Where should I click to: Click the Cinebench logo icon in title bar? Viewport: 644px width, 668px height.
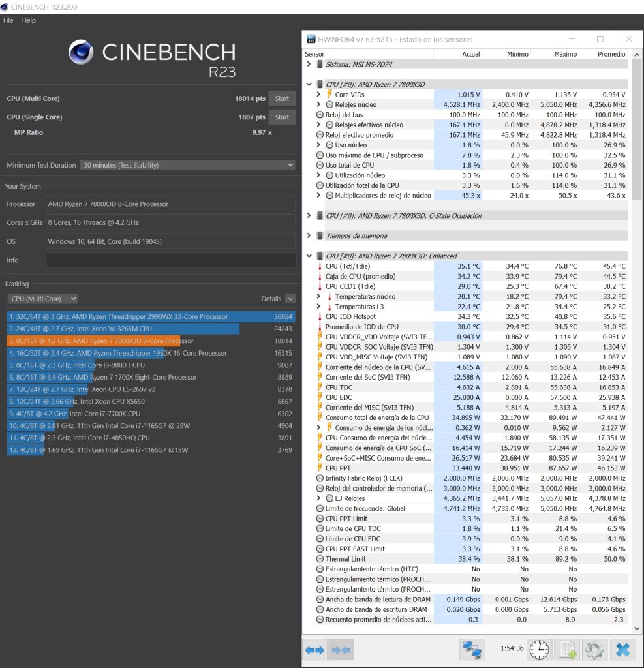pyautogui.click(x=5, y=7)
